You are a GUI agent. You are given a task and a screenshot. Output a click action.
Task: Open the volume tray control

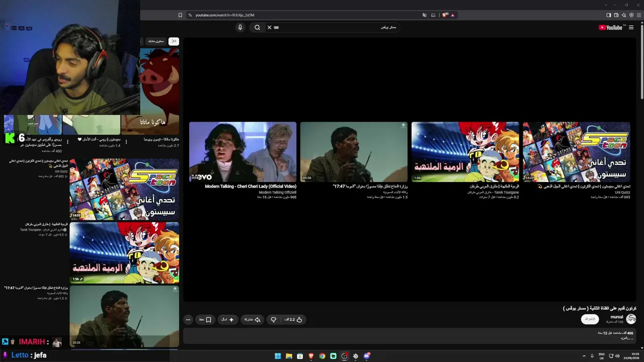(x=617, y=356)
